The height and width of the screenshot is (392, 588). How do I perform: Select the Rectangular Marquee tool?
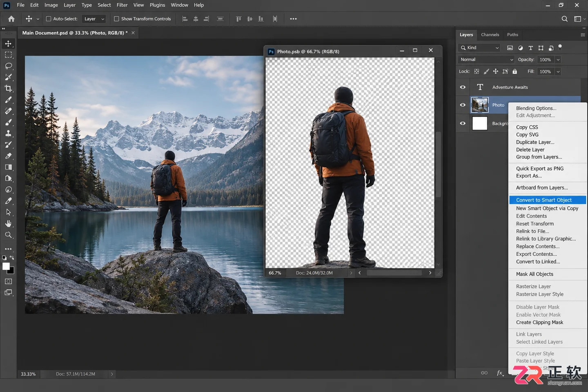pos(8,55)
